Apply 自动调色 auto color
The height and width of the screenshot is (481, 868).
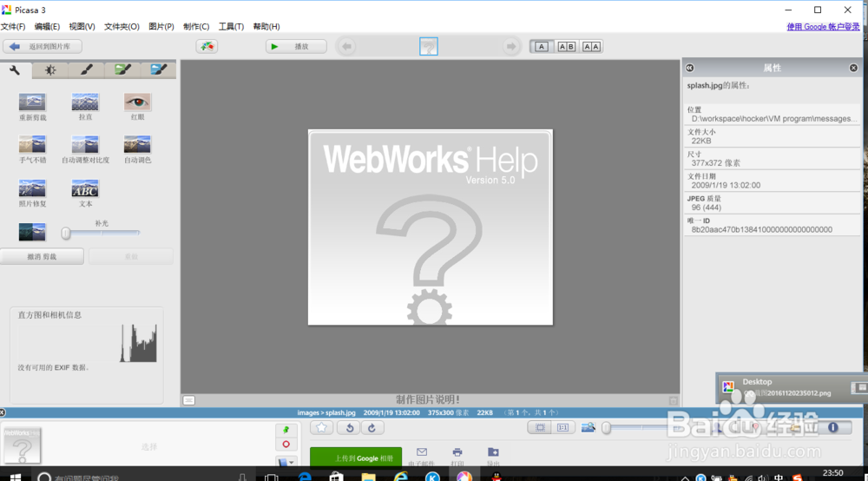point(137,149)
